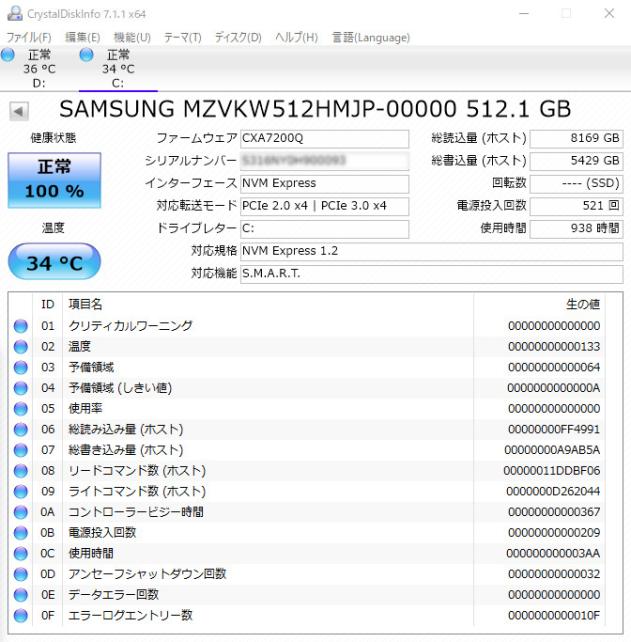Select the コントローラービジー時間 attribute name

[136, 512]
